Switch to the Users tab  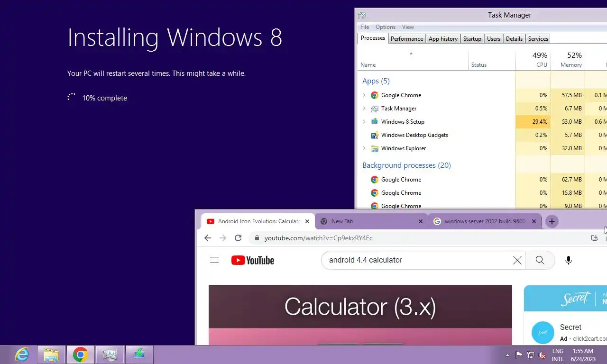click(x=494, y=39)
